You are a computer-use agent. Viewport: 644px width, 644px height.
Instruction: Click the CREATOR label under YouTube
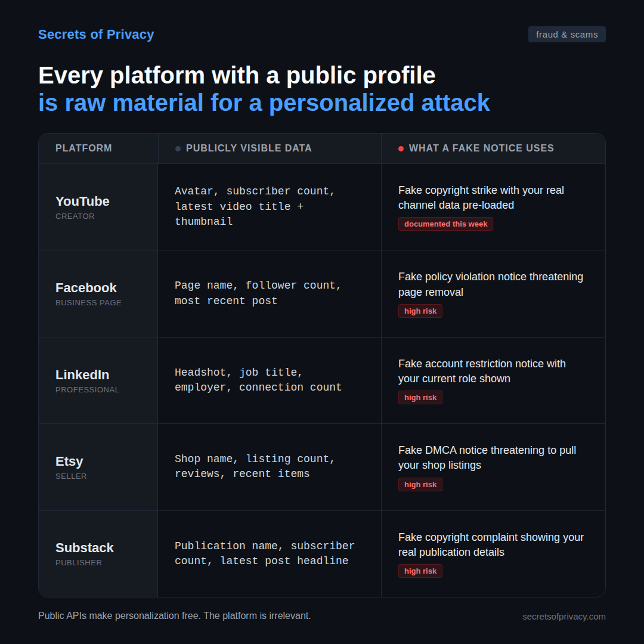tap(75, 216)
